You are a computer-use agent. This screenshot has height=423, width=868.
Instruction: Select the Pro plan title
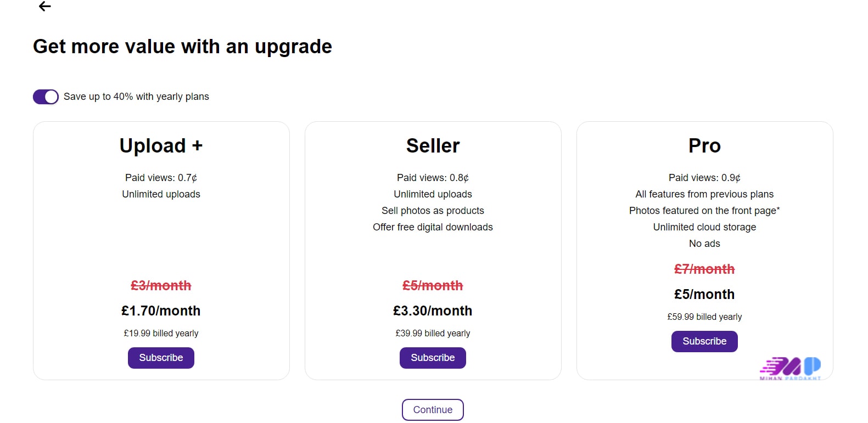[x=704, y=146]
